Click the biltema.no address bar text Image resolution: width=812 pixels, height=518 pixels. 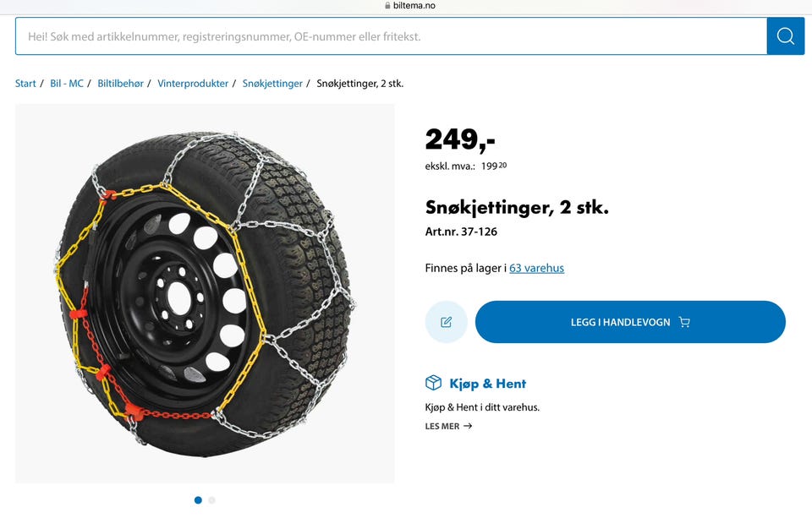point(414,6)
